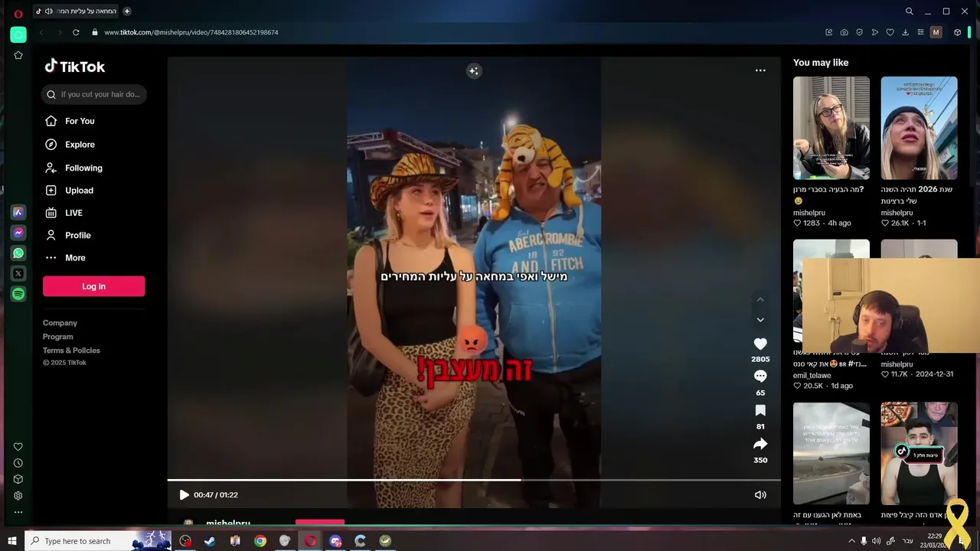Open WhatsApp in Opera sidebar
This screenshot has width=980, height=551.
click(x=18, y=253)
